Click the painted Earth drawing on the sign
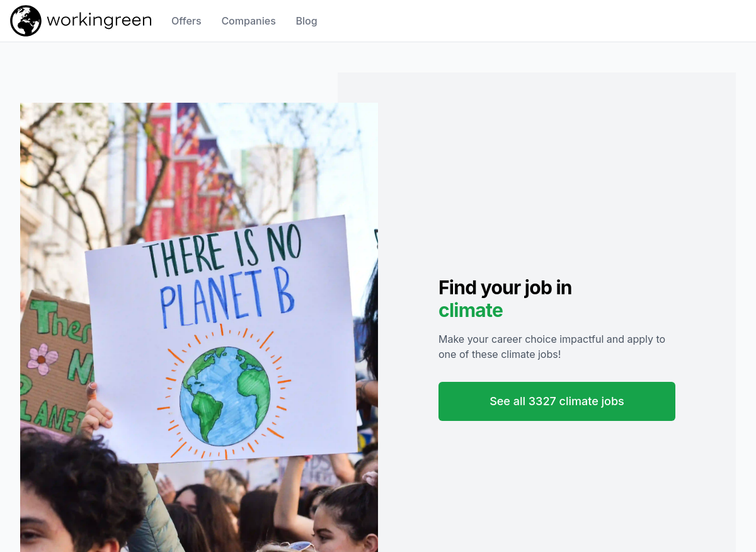The image size is (756, 552). [225, 395]
